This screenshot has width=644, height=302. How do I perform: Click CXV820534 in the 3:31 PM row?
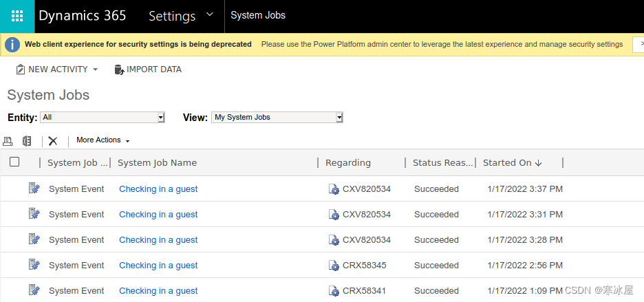point(367,215)
